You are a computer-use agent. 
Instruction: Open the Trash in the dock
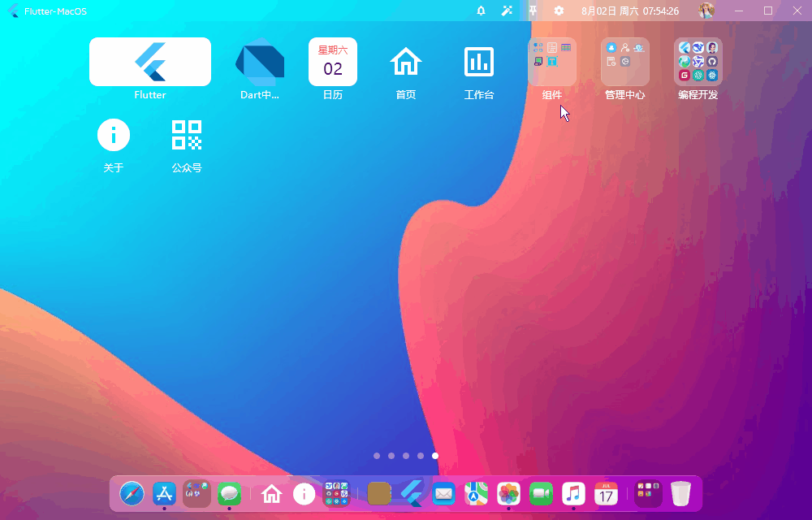(x=680, y=493)
